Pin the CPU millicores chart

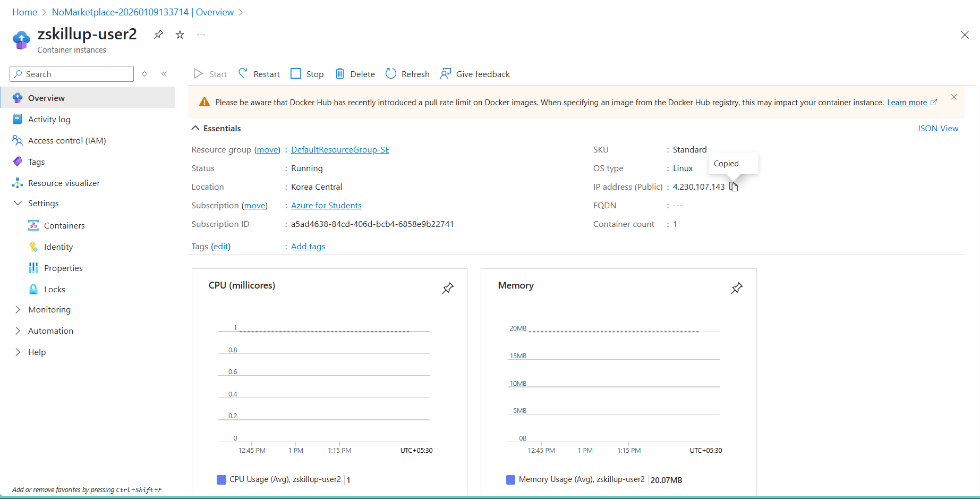(x=448, y=288)
